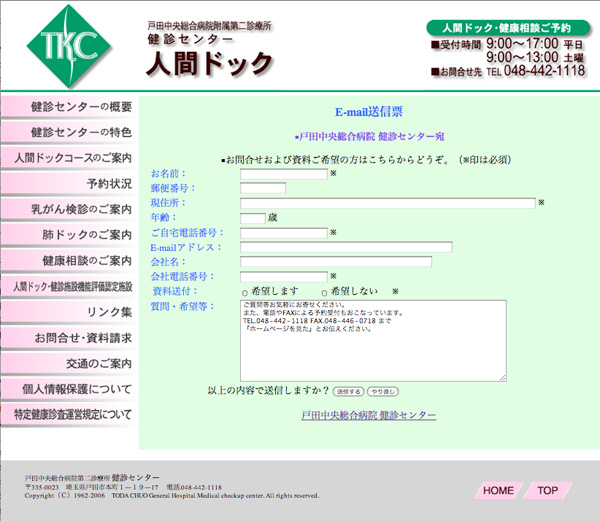Click the TKC diamond logo

pos(69,46)
